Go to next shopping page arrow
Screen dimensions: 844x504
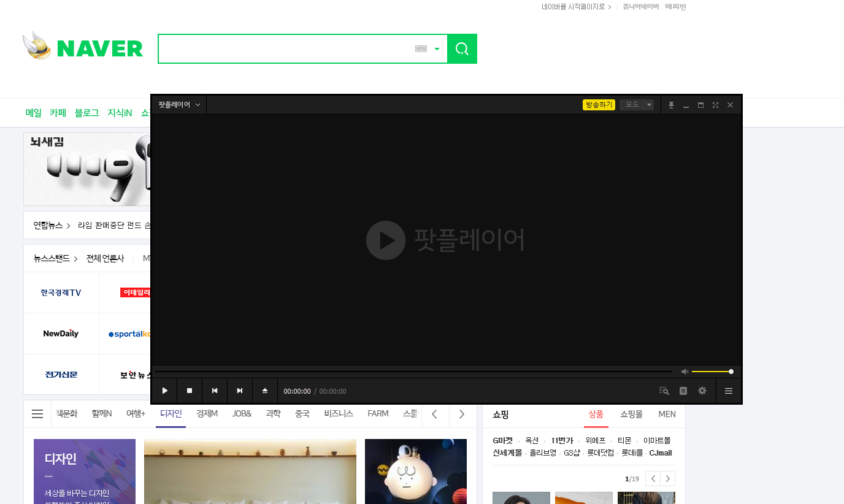(668, 479)
